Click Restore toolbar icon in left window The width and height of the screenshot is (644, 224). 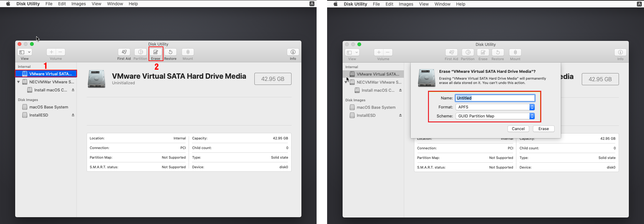[170, 52]
